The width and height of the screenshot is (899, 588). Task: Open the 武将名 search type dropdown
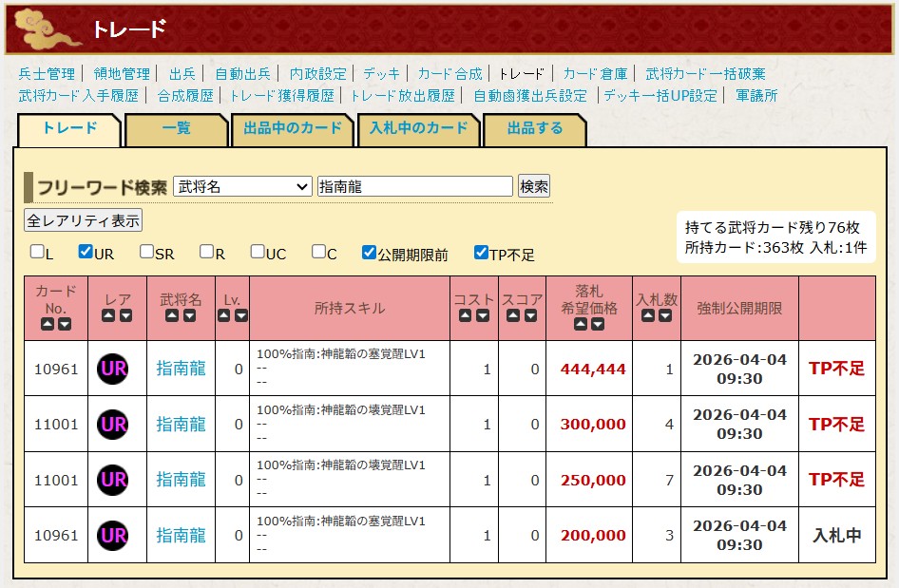pyautogui.click(x=242, y=186)
